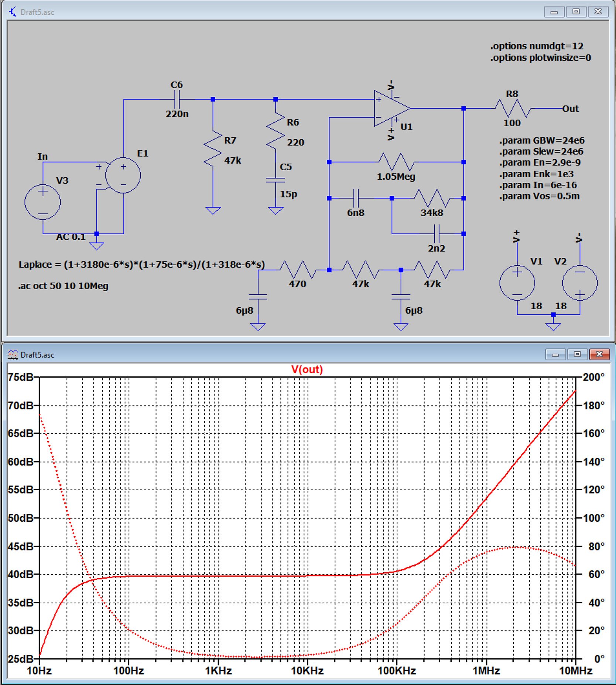Image resolution: width=616 pixels, height=685 pixels.
Task: Click the In net label
Action: pos(42,156)
